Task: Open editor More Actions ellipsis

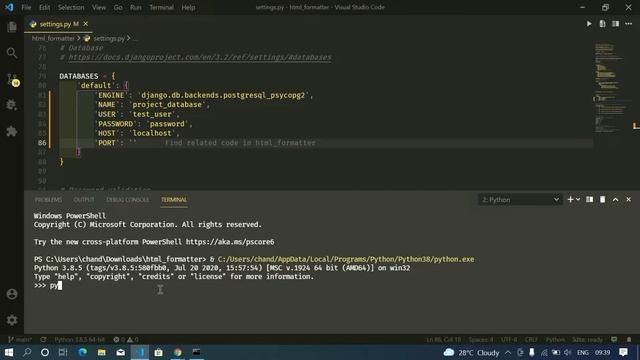Action: click(x=629, y=24)
